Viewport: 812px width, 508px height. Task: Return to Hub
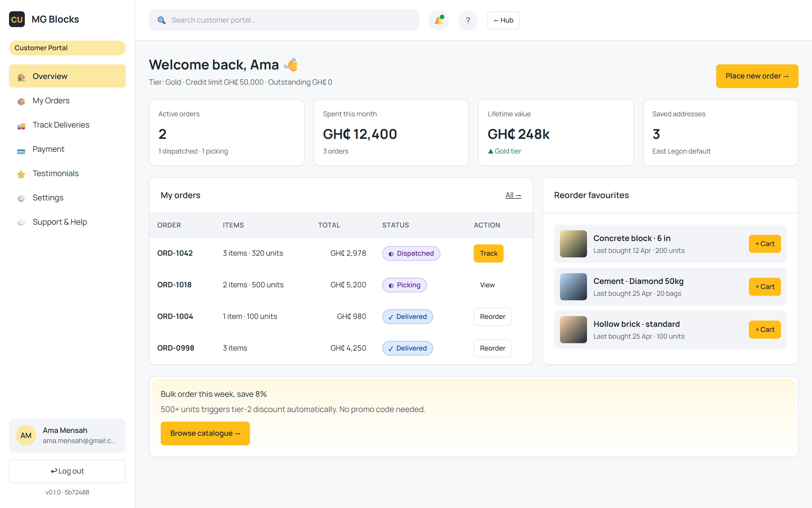(x=503, y=20)
